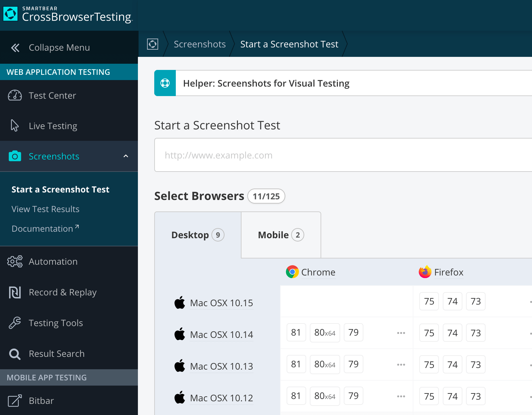Click the Bitbar external-link icon

pos(15,401)
